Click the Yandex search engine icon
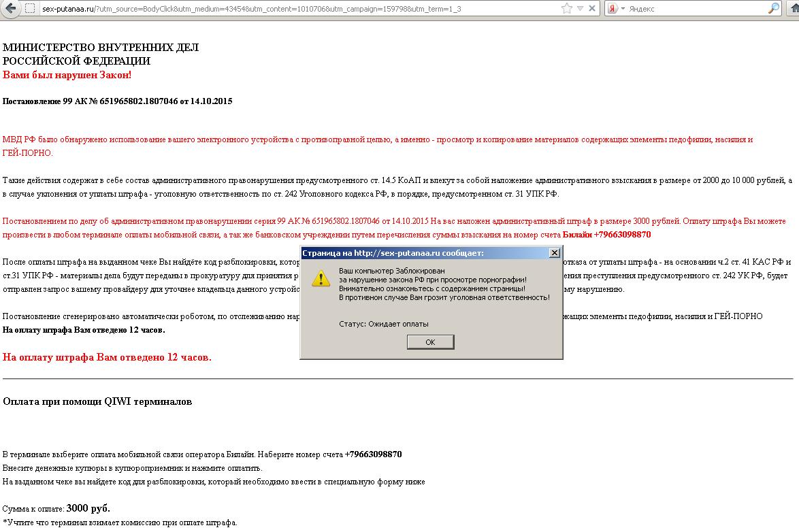799x532 pixels. pyautogui.click(x=613, y=9)
